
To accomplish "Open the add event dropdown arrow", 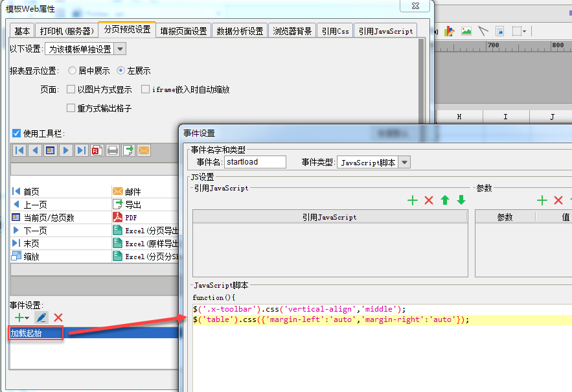I will point(27,318).
